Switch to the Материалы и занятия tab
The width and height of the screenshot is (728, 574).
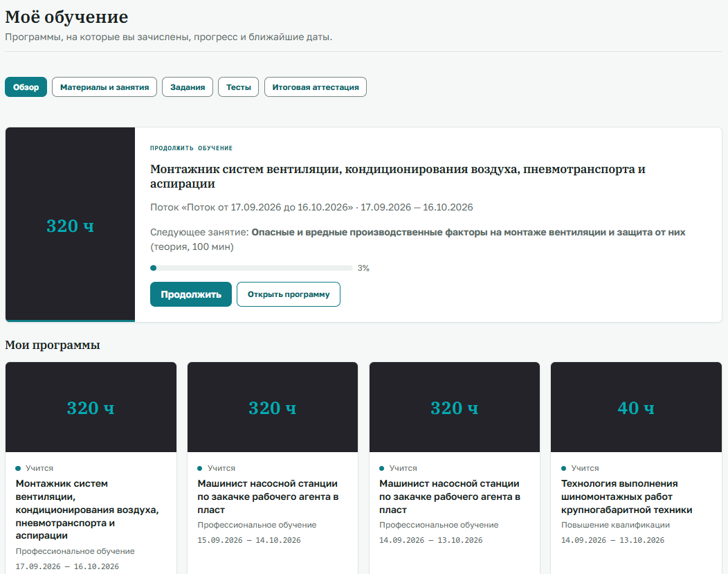click(104, 87)
